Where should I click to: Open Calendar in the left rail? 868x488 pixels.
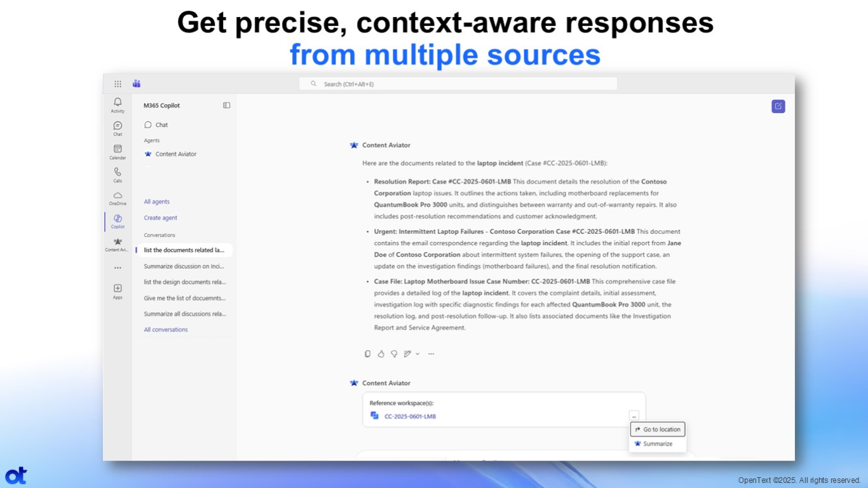click(x=118, y=152)
